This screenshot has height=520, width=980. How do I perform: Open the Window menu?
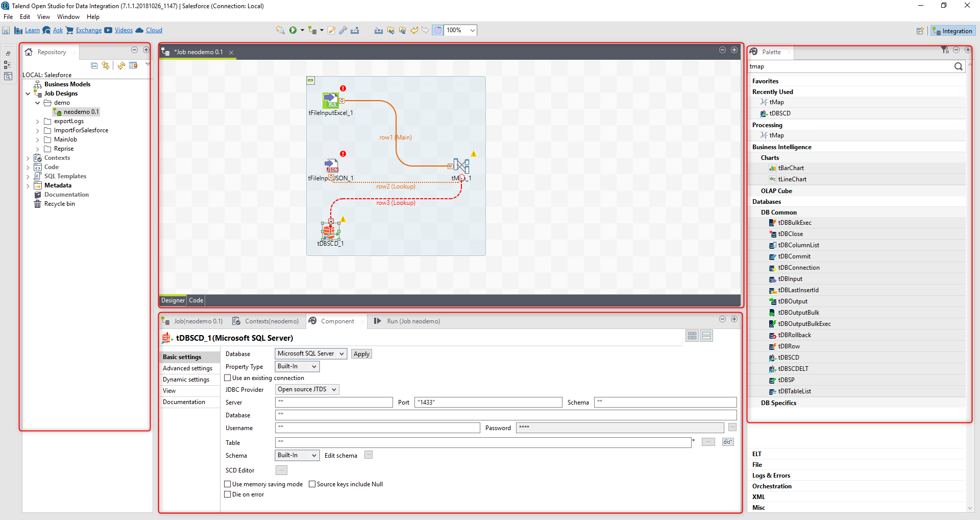(68, 17)
